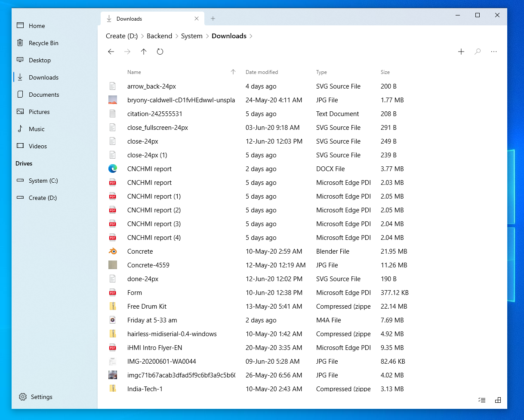
Task: Click the Edge icon of CNCHMI report DOCX
Action: point(113,169)
